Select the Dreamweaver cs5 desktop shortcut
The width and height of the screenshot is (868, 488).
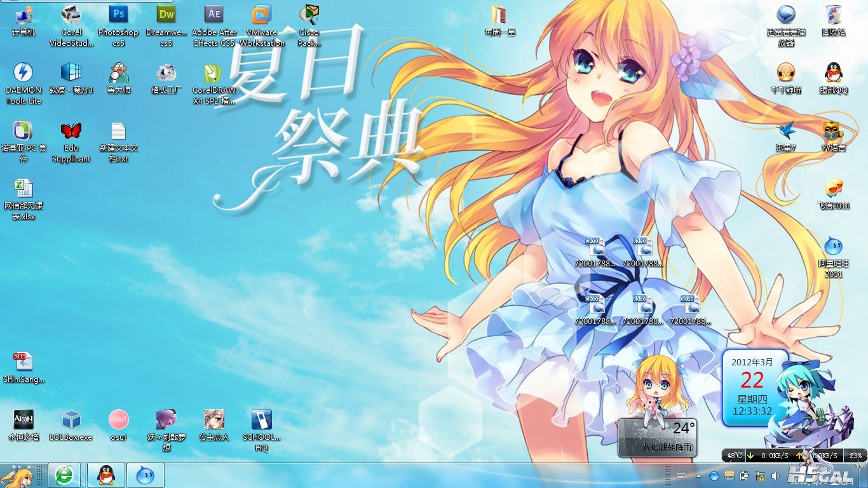(x=166, y=26)
